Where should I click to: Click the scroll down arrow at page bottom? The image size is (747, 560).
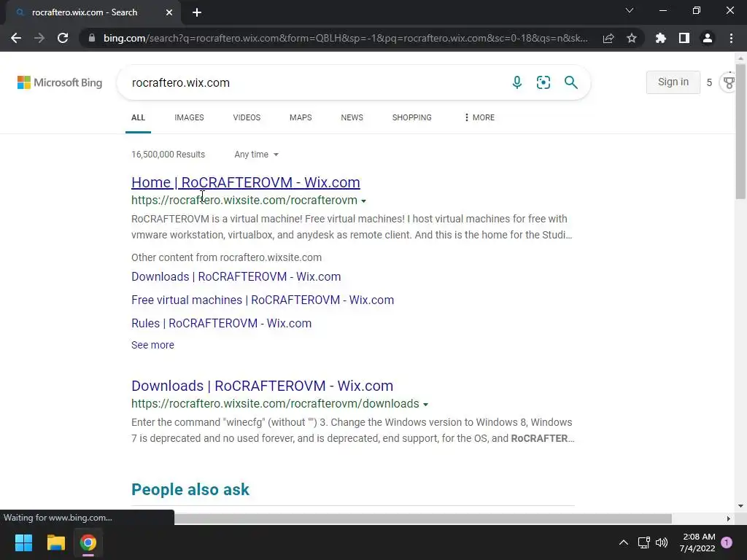coord(740,506)
